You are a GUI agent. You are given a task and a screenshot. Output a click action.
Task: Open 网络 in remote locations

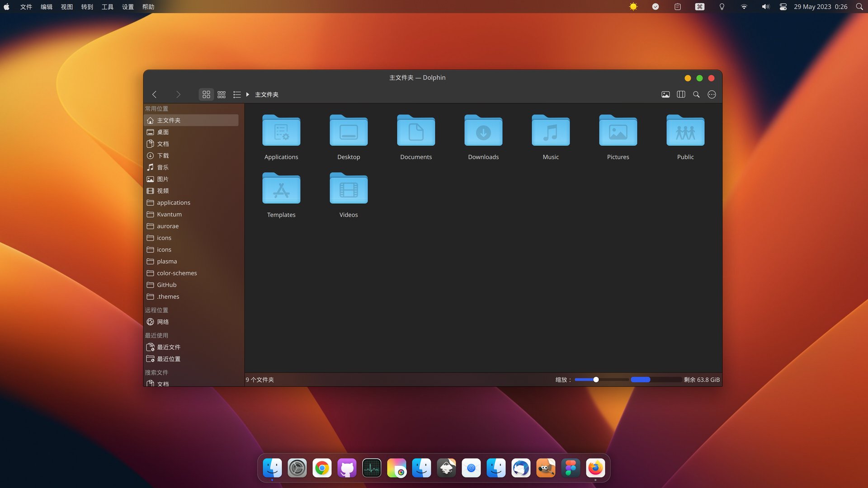(163, 322)
